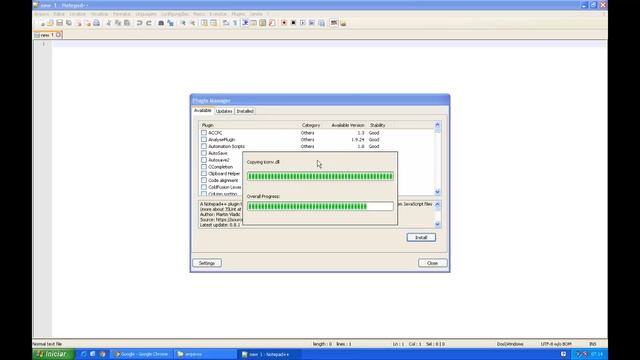Click UTF-8 w/o BOM status text
Viewport: 640px width, 360px height.
pyautogui.click(x=556, y=344)
